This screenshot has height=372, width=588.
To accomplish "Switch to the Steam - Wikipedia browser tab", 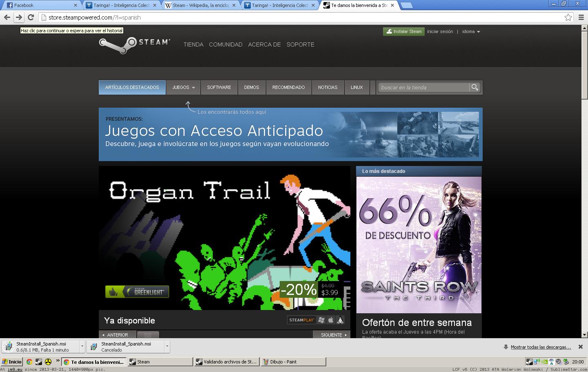I will 201,5.
